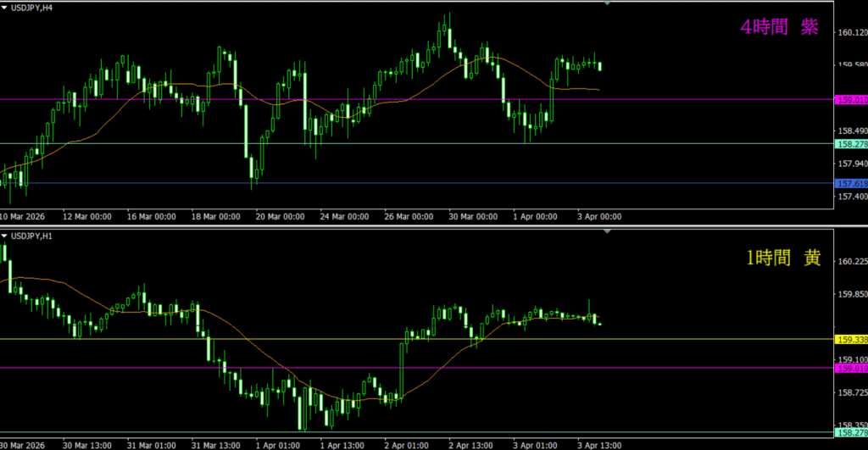Click the 160.225 level on H1 price scale
The height and width of the screenshot is (450, 868).
851,262
